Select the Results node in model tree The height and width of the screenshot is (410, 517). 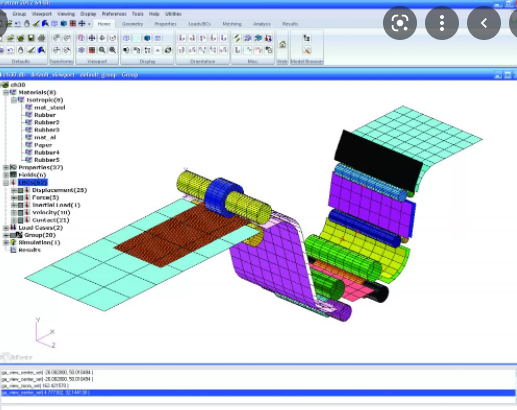tap(29, 250)
